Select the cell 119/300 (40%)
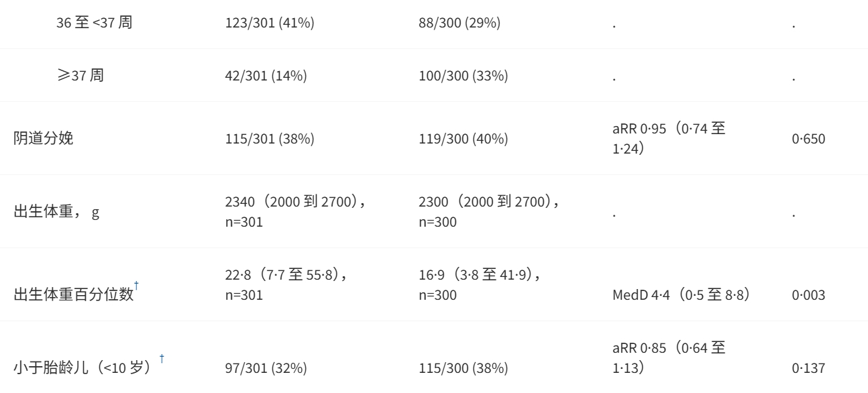 point(463,139)
